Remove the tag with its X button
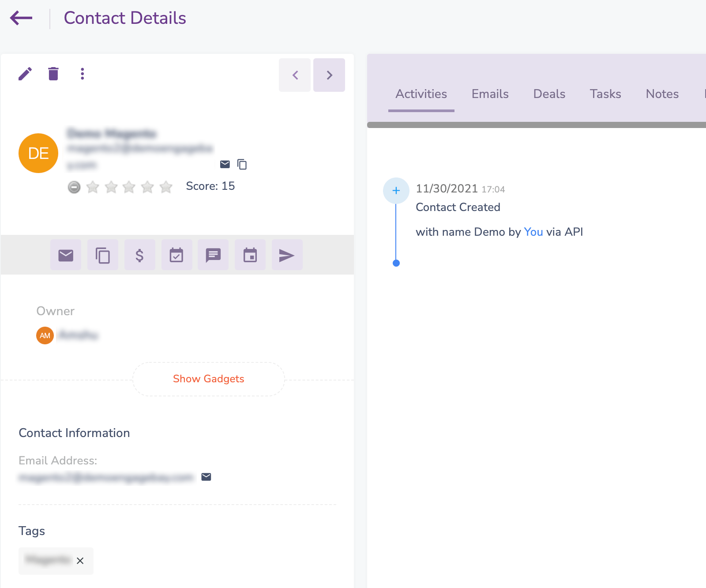This screenshot has width=706, height=588. point(80,561)
